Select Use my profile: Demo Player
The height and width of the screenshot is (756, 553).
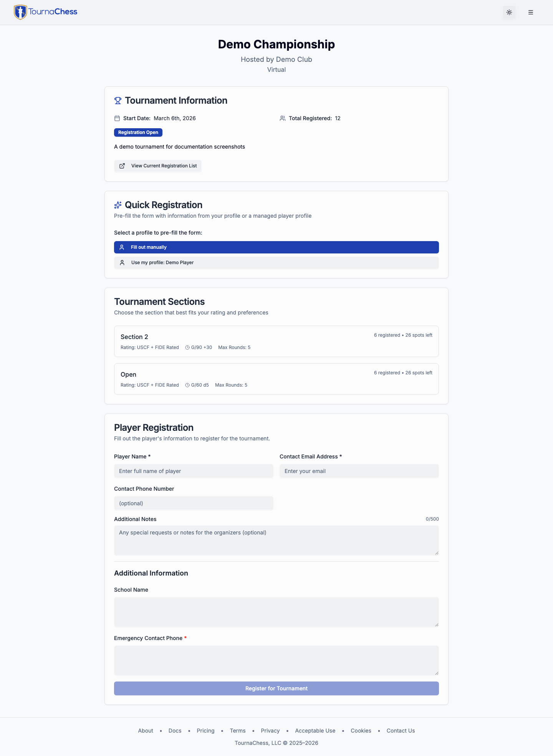tap(276, 263)
